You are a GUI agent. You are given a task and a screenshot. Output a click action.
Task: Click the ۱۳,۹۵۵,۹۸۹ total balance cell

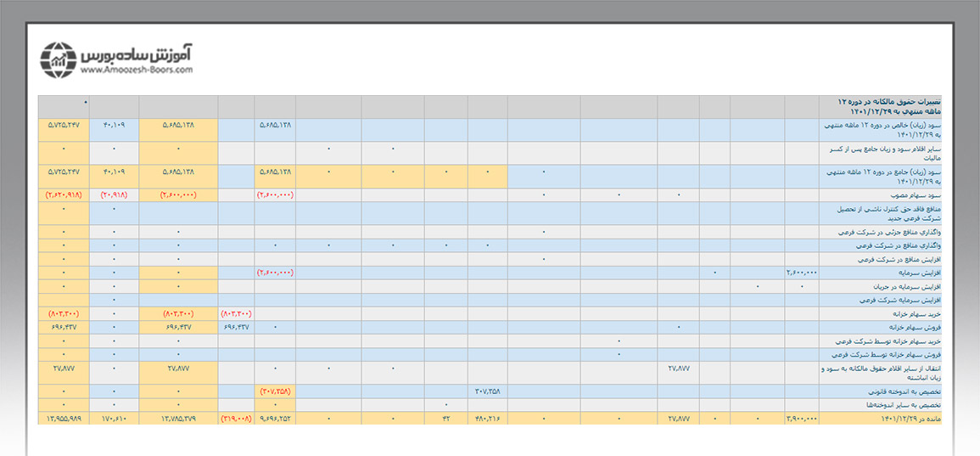64,419
